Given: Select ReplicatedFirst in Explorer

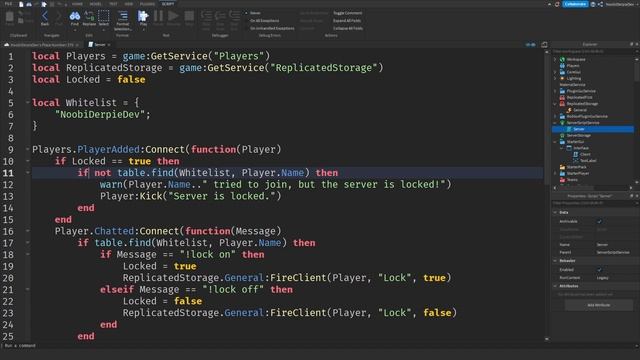Looking at the screenshot, I should point(579,98).
